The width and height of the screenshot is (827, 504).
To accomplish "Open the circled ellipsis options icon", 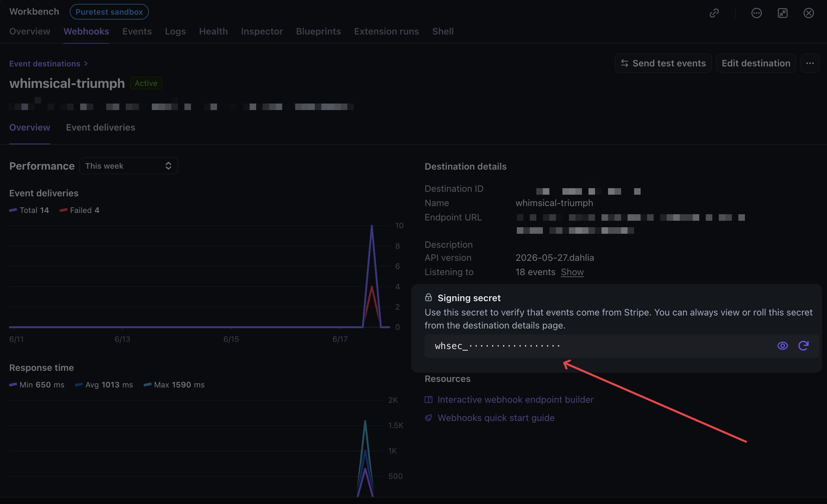I will point(756,13).
